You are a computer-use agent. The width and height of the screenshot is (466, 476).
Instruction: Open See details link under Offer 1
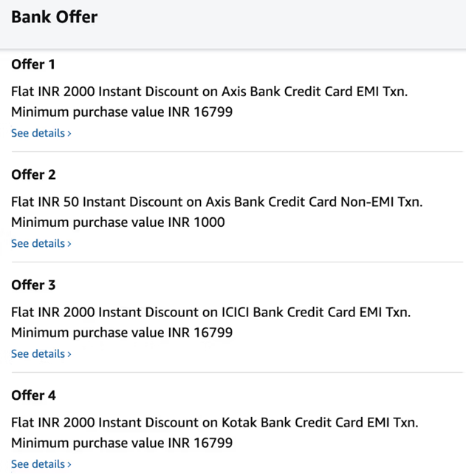[x=38, y=133]
